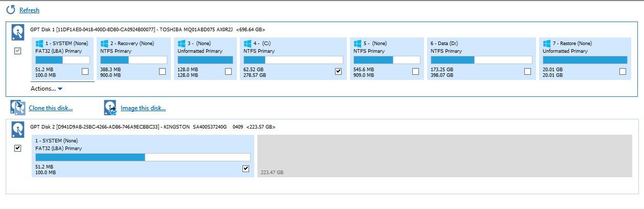Screen dimensions: 644x209
Task: Click the 173.25 GB used value
Action: pyautogui.click(x=442, y=69)
